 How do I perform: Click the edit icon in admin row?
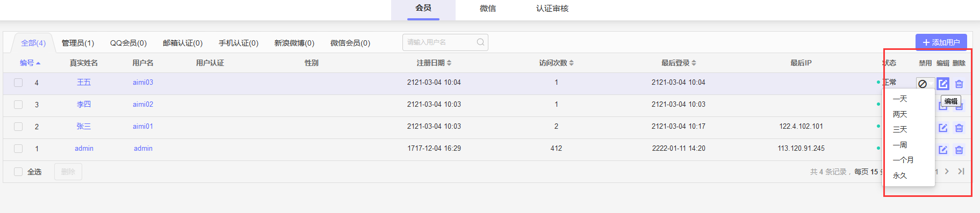point(943,150)
